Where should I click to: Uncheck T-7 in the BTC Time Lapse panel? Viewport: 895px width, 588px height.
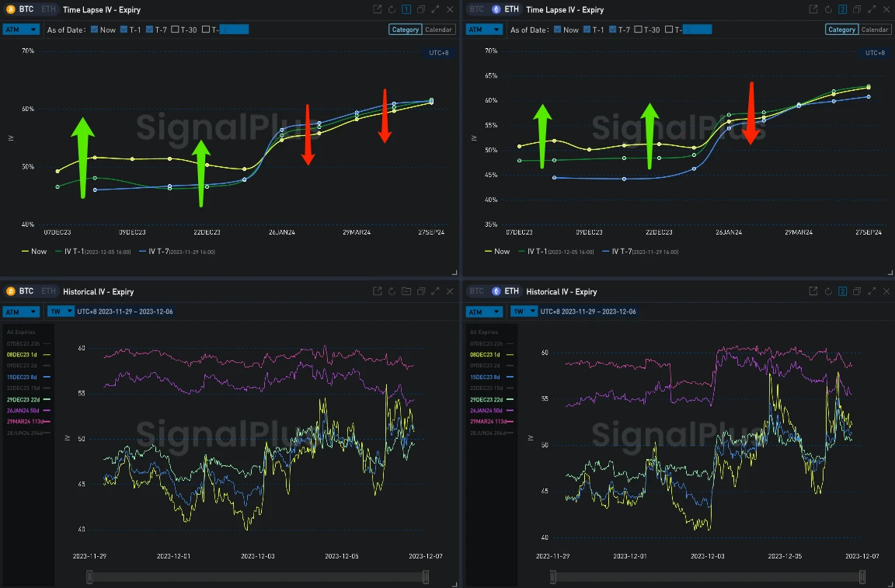tap(148, 30)
